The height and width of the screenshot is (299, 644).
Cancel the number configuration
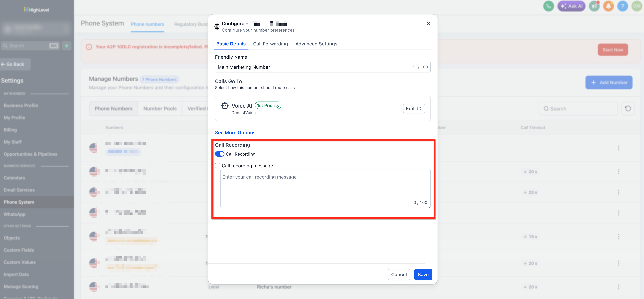click(399, 275)
